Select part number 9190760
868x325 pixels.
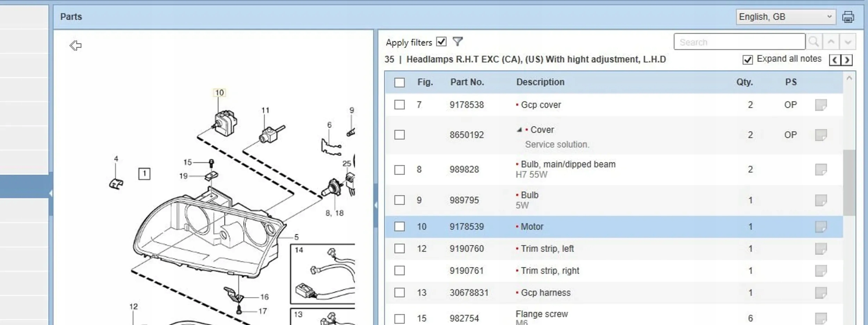(x=467, y=249)
